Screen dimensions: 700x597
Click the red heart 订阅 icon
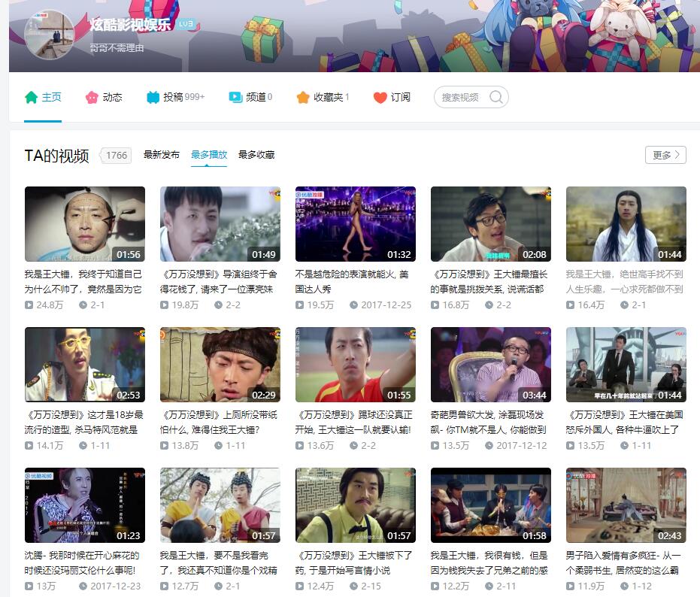pyautogui.click(x=380, y=97)
